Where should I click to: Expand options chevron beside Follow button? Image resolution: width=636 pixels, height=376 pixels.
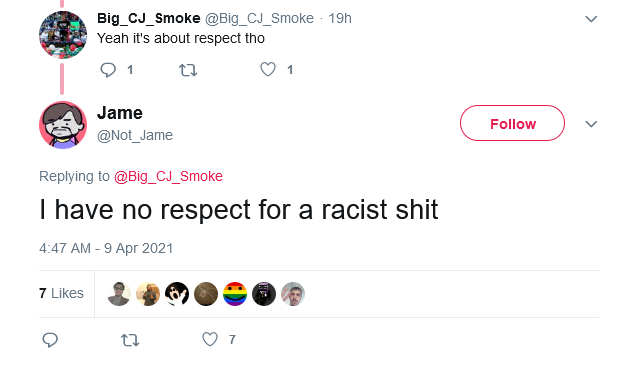click(591, 124)
